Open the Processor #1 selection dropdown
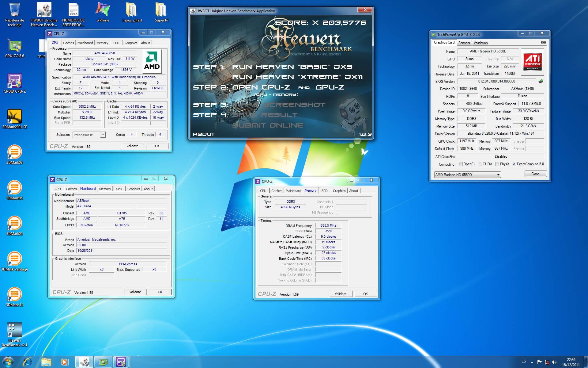 pos(89,135)
